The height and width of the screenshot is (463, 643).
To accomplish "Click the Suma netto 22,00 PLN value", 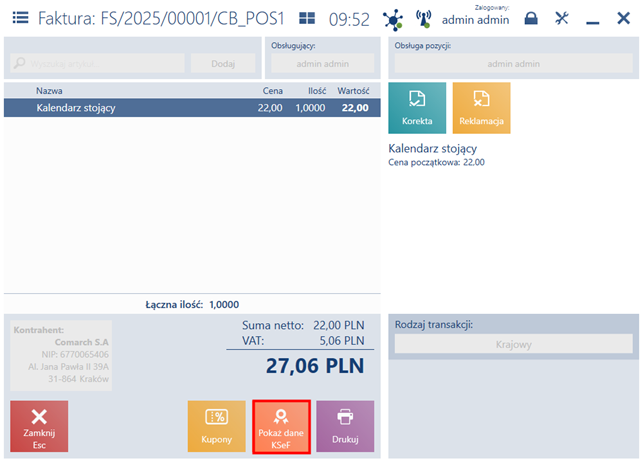I will pos(339,325).
